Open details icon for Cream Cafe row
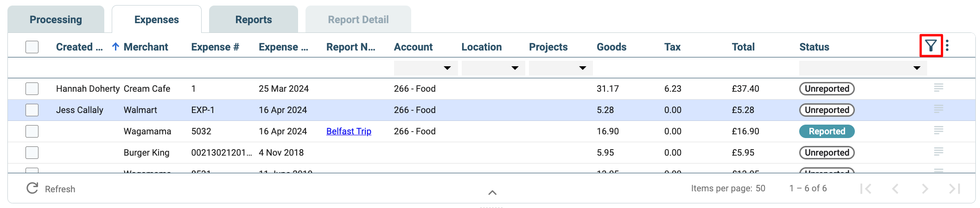Screen dimensions: 980x208 pyautogui.click(x=939, y=88)
